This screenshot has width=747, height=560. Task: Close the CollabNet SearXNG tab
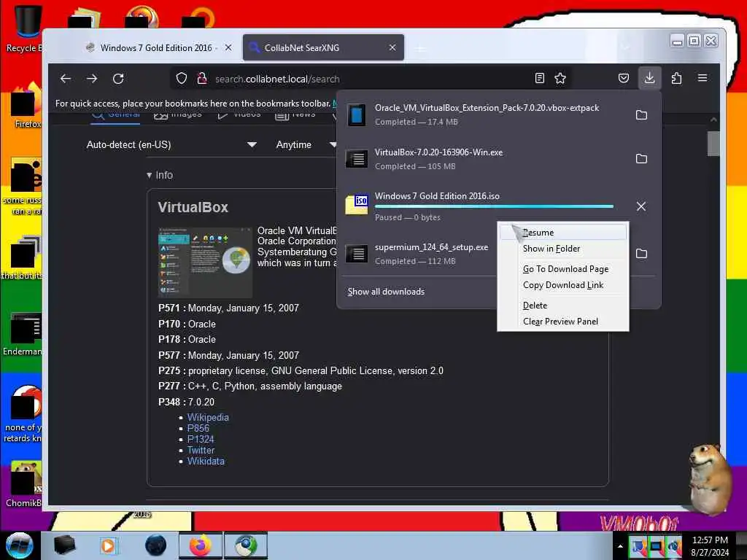392,47
